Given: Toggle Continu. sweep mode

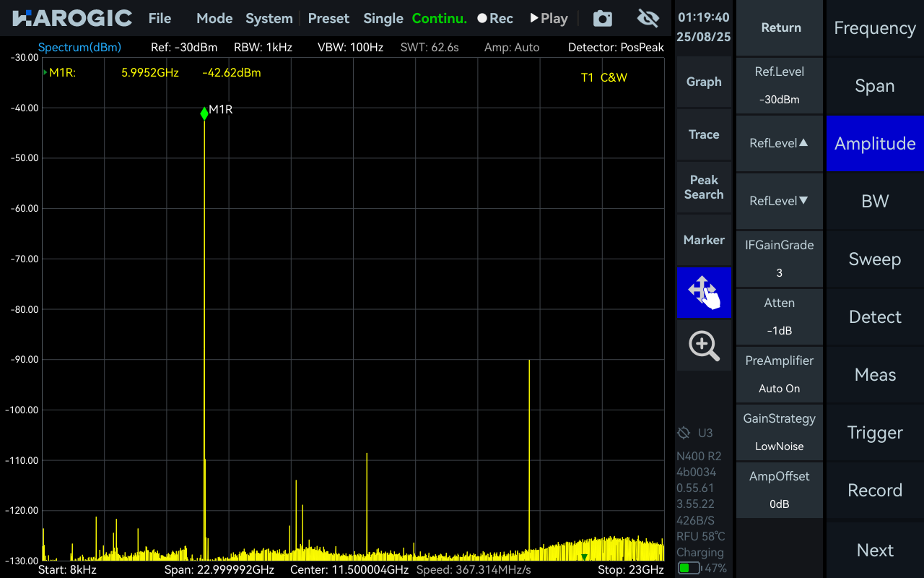Looking at the screenshot, I should (x=439, y=18).
